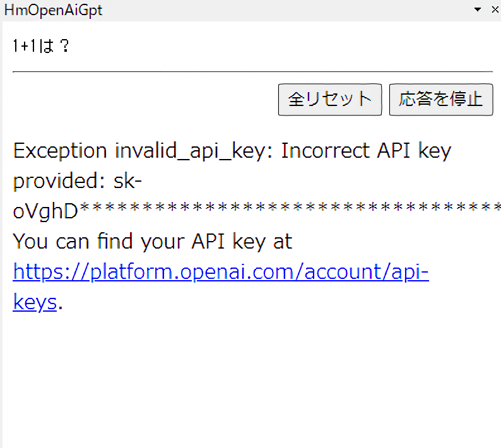Close the HmOpenAiGpt panel
The image size is (501, 448).
494,9
